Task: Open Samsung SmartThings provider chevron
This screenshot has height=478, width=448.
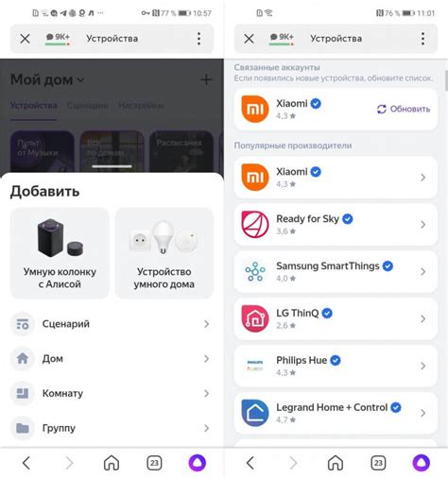Action: (x=423, y=271)
